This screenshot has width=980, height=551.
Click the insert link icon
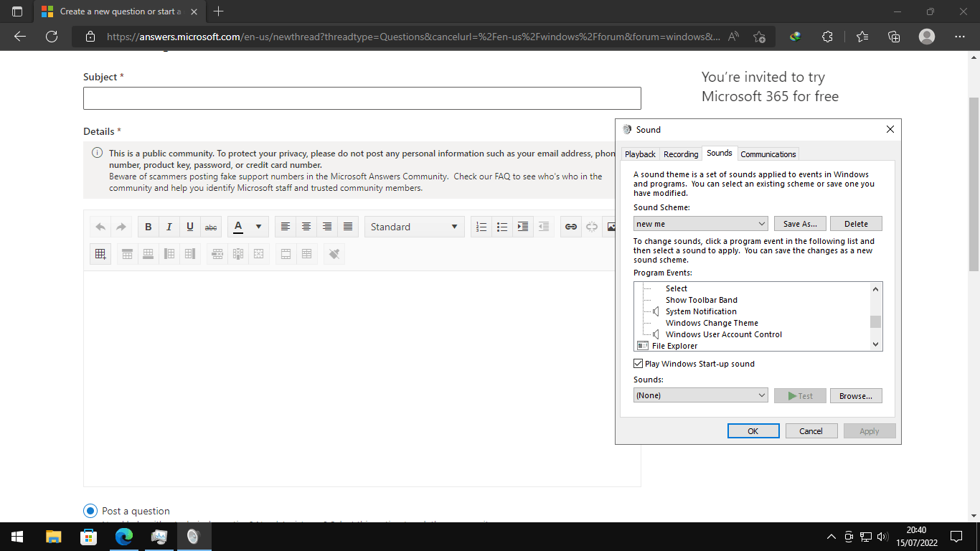(x=570, y=226)
